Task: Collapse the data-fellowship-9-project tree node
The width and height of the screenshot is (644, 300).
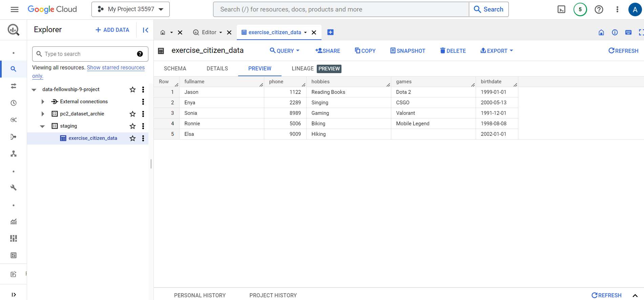Action: [x=34, y=90]
